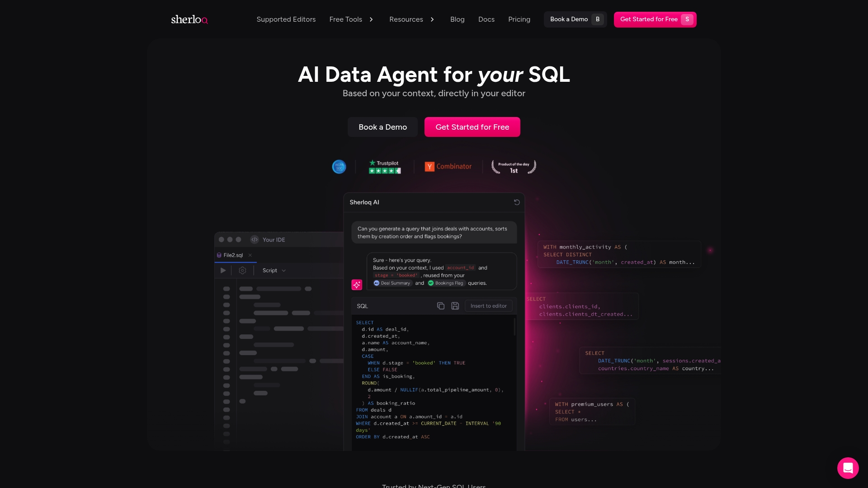
Task: Click the SQL panel label
Action: coord(362,306)
